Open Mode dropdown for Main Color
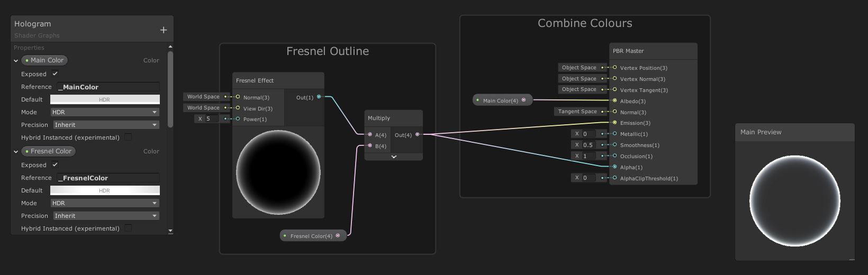Screen dimensions: 868x275 pos(105,112)
